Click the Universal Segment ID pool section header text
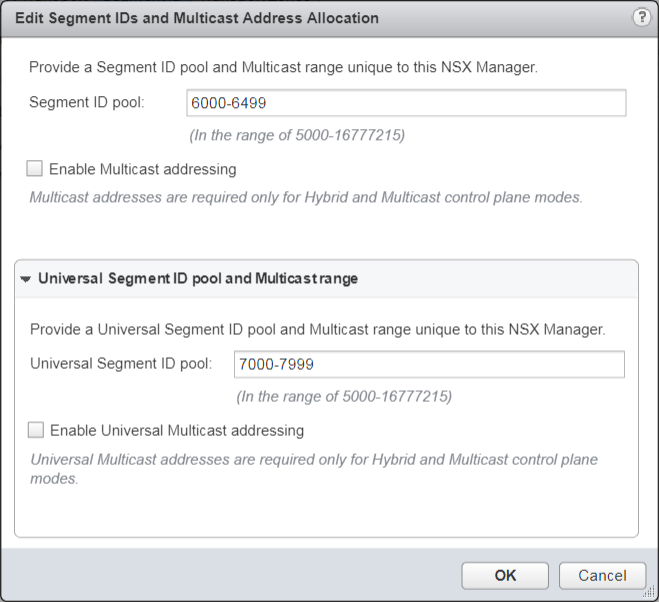The height and width of the screenshot is (602, 659). pos(197,279)
